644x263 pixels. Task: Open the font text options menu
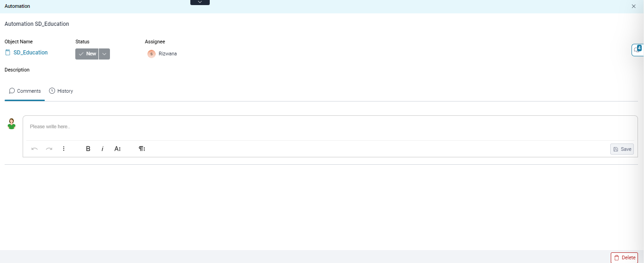tap(117, 149)
